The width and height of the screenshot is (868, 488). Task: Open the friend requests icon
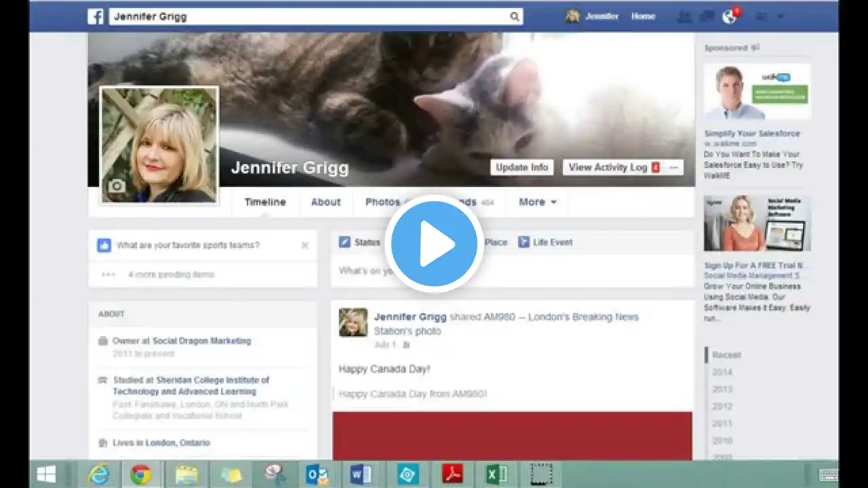[685, 16]
